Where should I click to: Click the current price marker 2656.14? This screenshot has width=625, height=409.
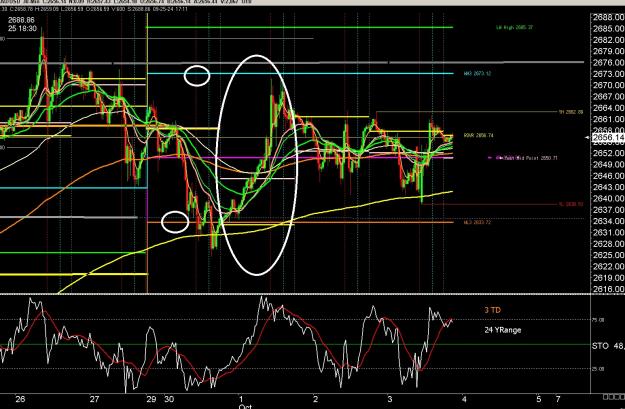[x=609, y=138]
